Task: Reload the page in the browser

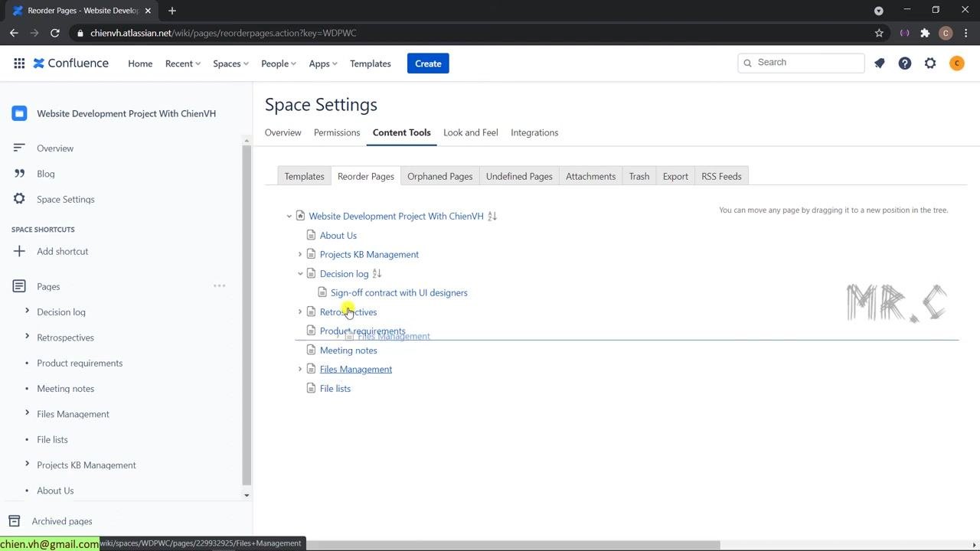Action: 55,33
